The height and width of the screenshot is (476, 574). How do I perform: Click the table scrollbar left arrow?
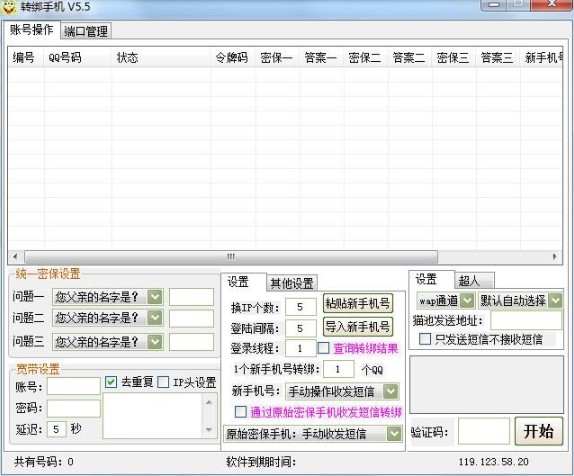coord(15,256)
